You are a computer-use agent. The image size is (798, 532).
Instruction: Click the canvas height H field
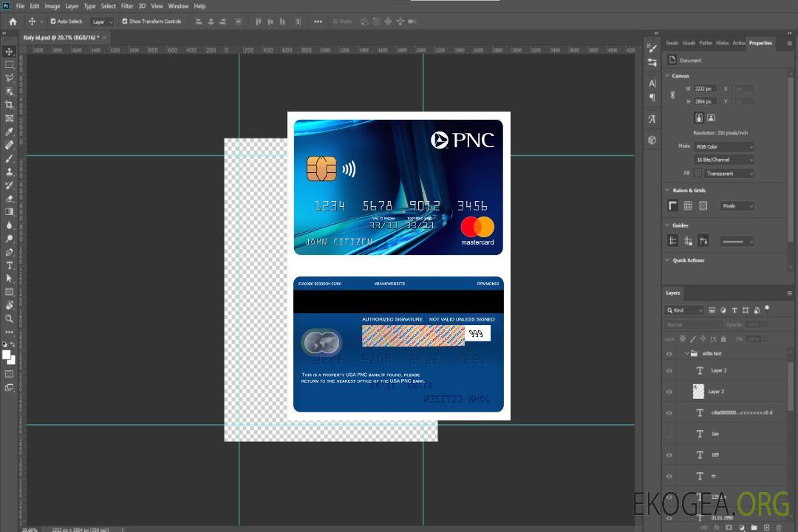[x=705, y=101]
